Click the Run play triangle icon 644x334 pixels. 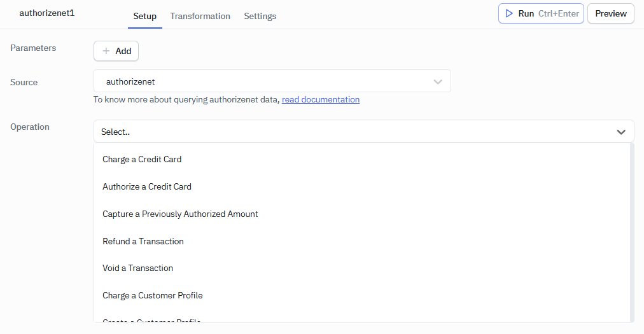(509, 13)
